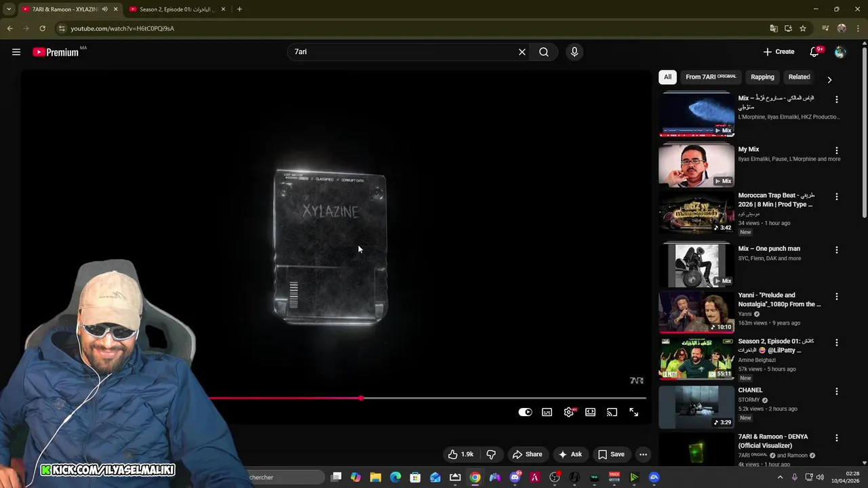Select the From 7ARI filter chip
Image resolution: width=868 pixels, height=488 pixels.
[x=711, y=77]
